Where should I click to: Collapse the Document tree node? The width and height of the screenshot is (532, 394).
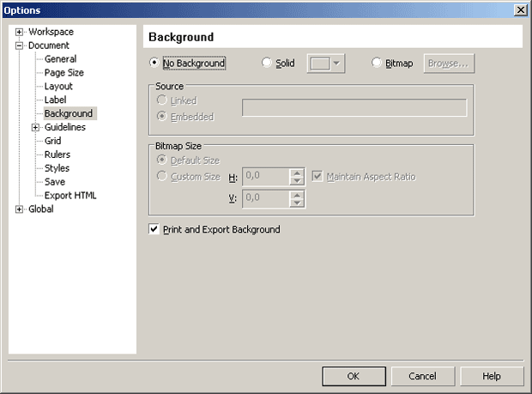(20, 45)
